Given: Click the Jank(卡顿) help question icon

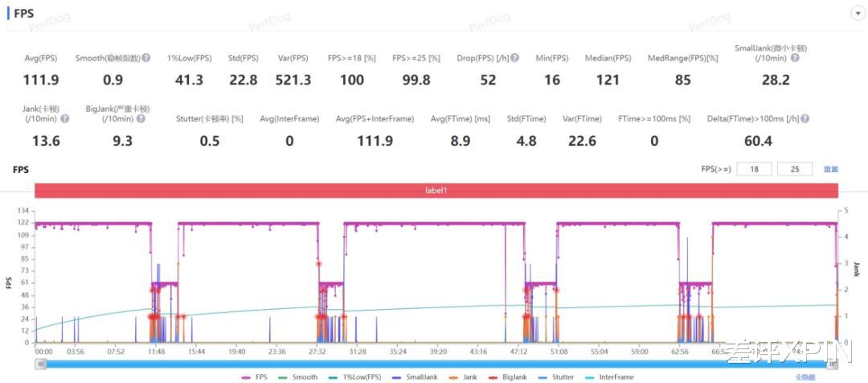Looking at the screenshot, I should (65, 118).
